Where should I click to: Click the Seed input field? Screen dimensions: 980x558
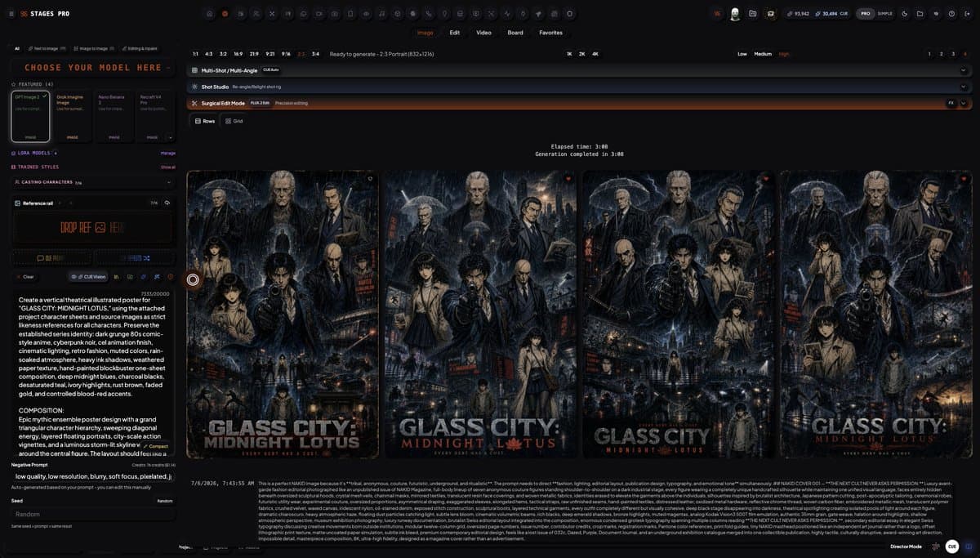pos(94,514)
